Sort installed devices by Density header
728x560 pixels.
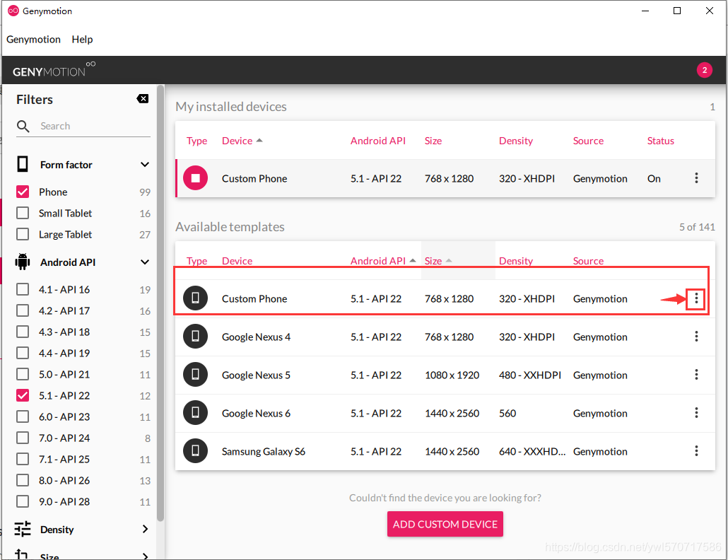tap(516, 141)
